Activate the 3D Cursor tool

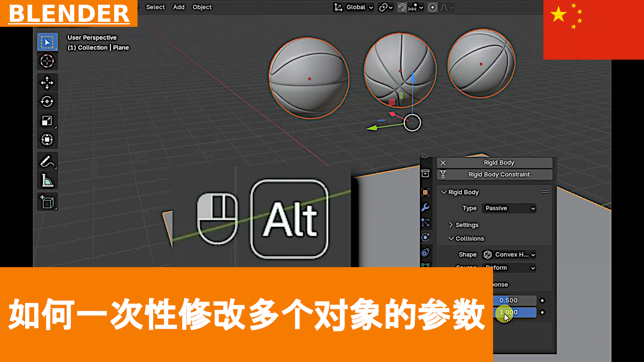point(47,61)
